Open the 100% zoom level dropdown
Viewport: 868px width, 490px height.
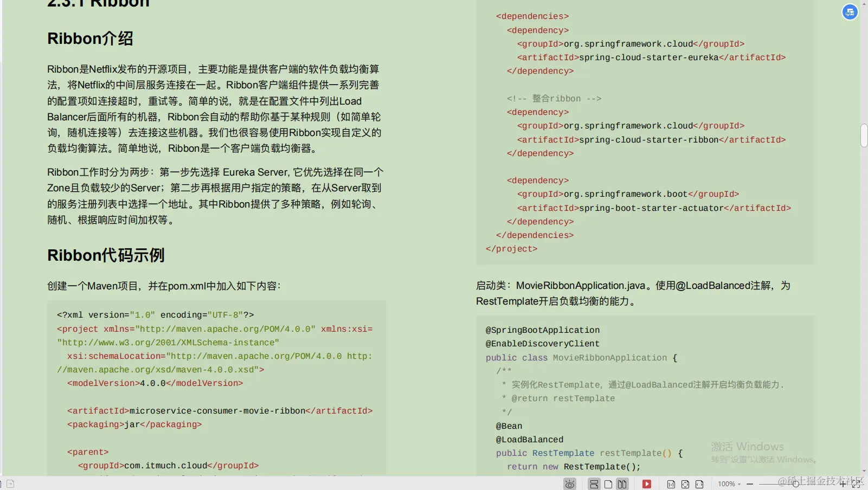pyautogui.click(x=729, y=483)
